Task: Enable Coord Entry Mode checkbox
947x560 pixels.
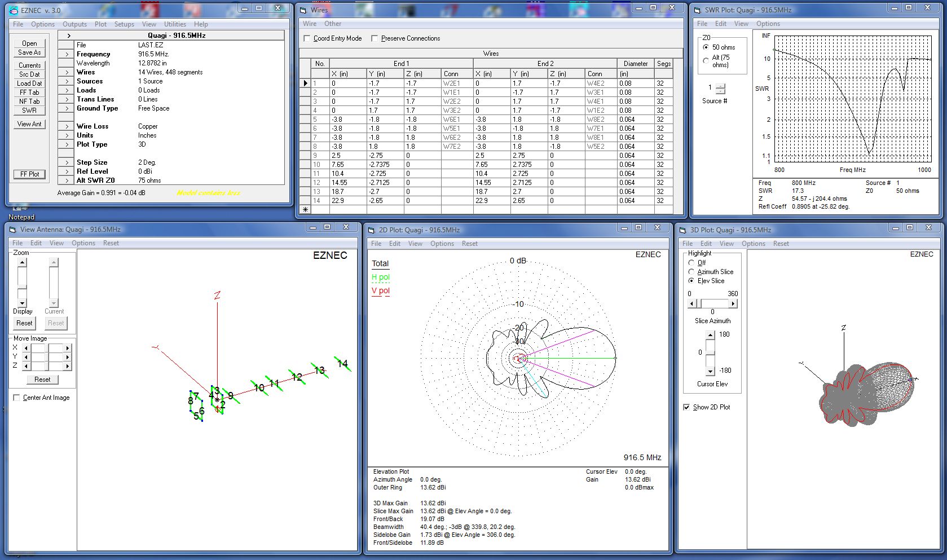Action: (307, 38)
